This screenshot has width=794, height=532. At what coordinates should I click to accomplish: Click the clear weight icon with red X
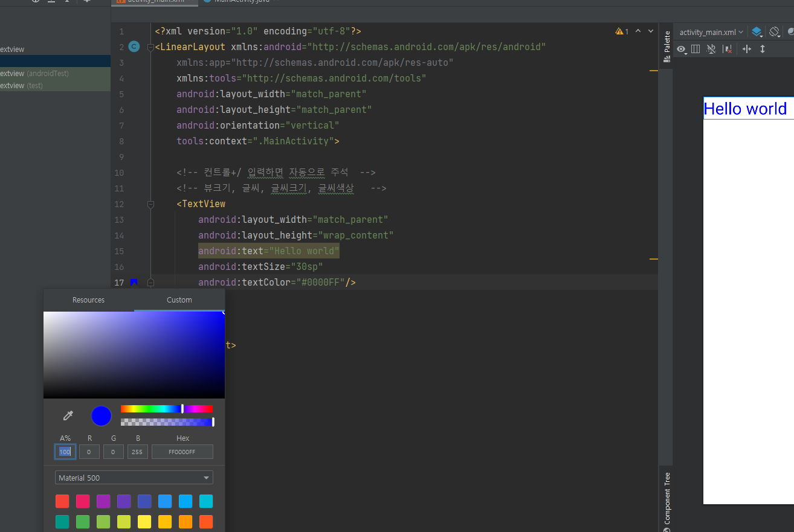[x=728, y=50]
